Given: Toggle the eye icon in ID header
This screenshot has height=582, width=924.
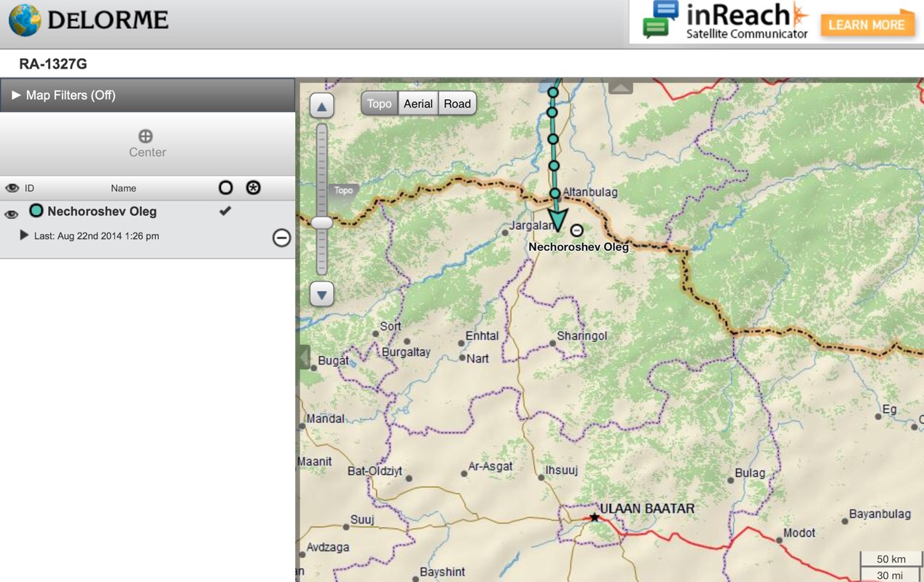Looking at the screenshot, I should (12, 188).
